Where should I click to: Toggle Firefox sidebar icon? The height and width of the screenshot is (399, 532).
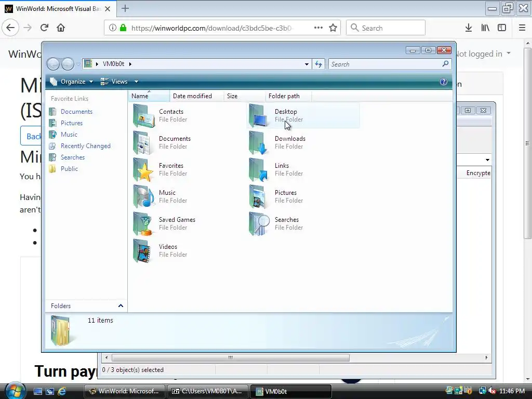[x=502, y=28]
